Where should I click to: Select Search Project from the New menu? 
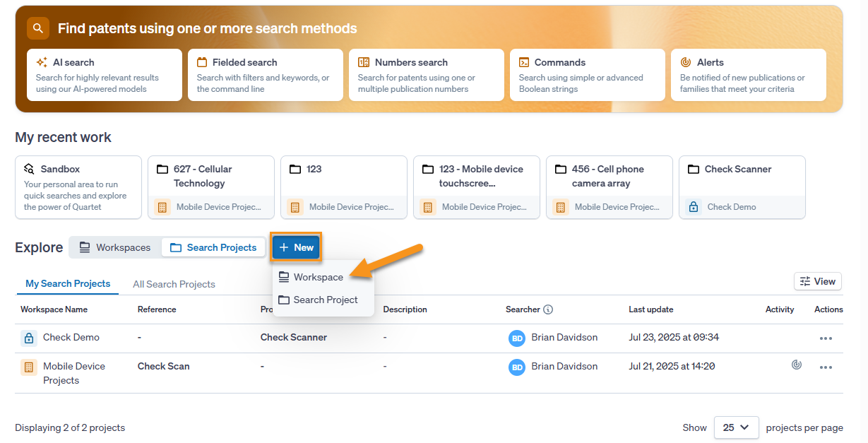[x=326, y=300]
